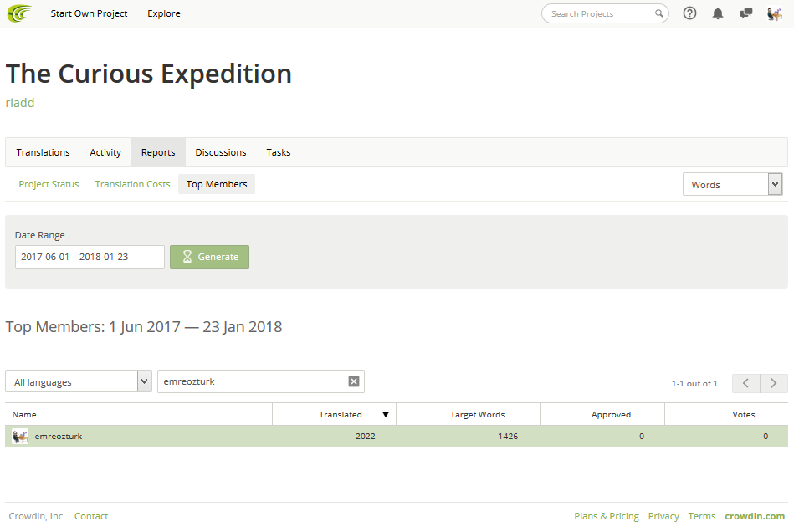Open the Tasks tab
The height and width of the screenshot is (532, 794).
[x=279, y=152]
